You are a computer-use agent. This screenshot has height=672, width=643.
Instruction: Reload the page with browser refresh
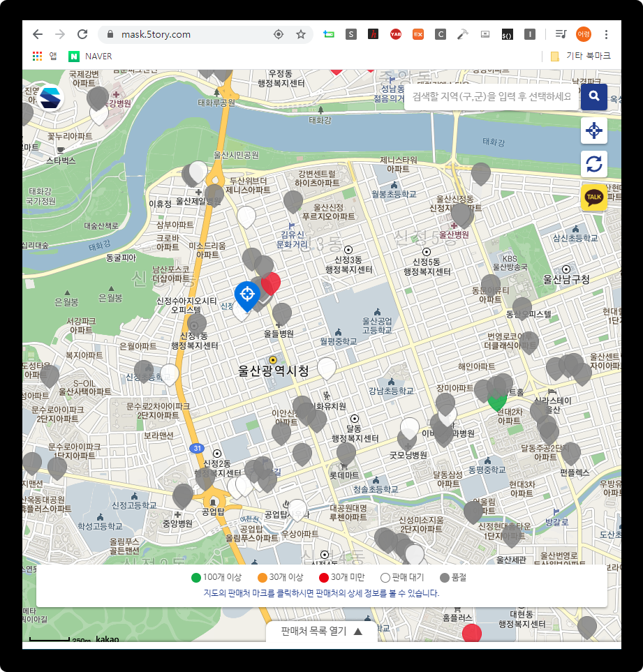(x=82, y=34)
